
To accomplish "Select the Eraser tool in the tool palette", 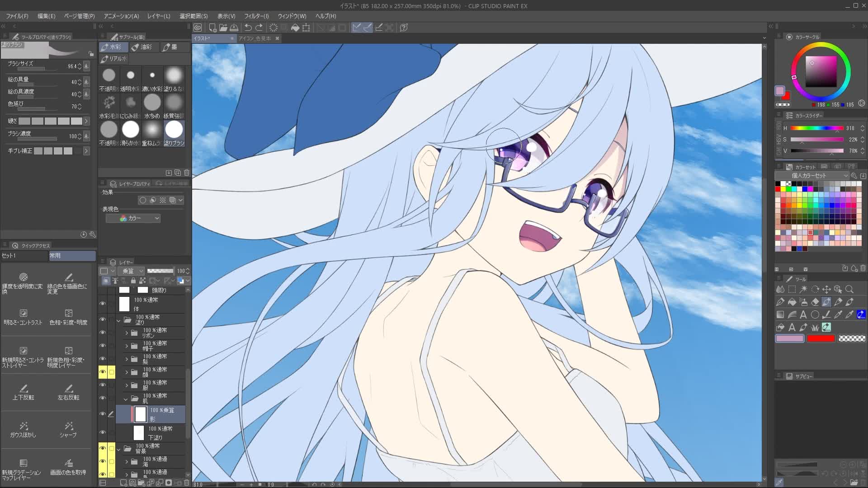I will coord(815,302).
